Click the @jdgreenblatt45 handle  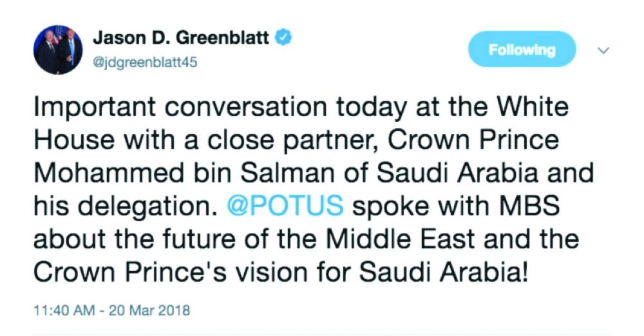pyautogui.click(x=145, y=63)
